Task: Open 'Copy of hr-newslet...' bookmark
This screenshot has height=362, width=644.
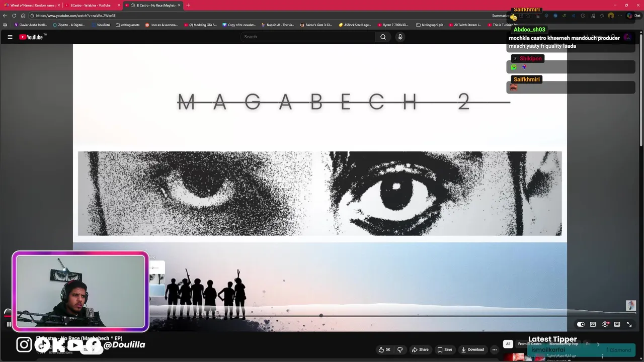Action: tap(239, 25)
